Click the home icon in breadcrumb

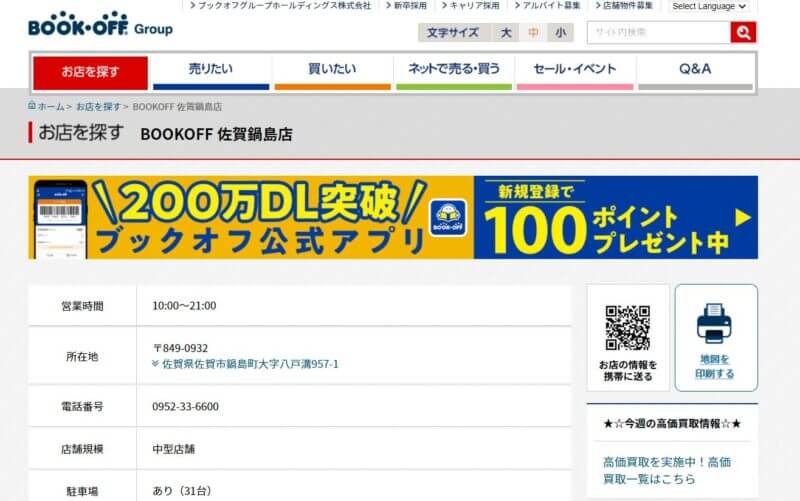(33, 106)
